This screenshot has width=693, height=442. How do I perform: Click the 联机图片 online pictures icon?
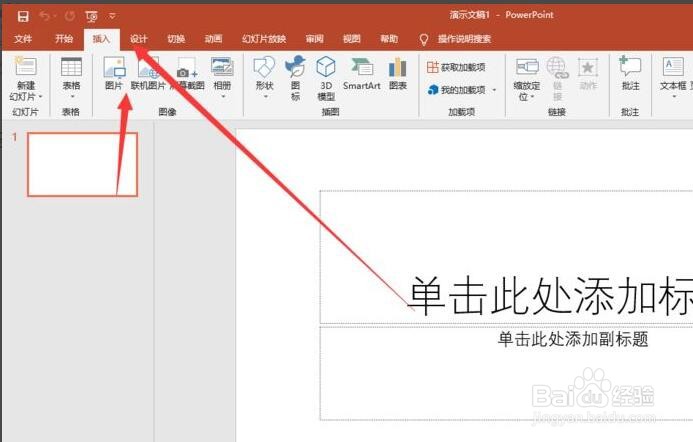click(148, 68)
